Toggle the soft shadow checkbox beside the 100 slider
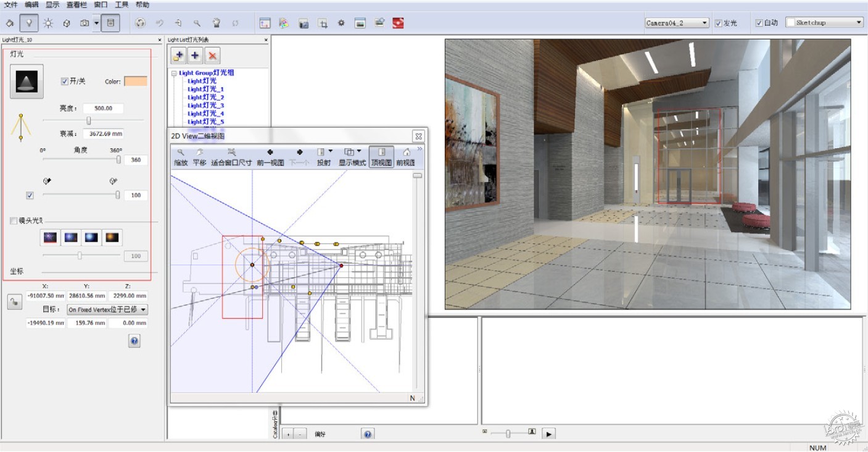Viewport: 868px width, 452px height. 30,195
